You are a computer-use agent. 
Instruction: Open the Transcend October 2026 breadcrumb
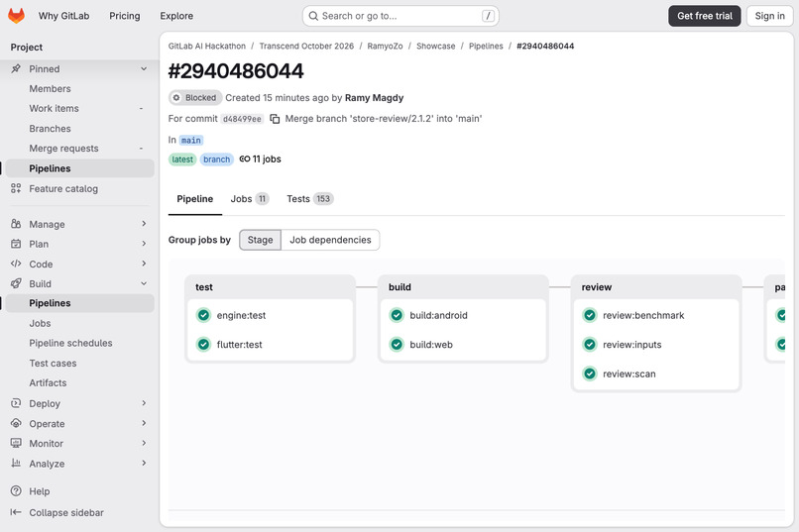tap(306, 46)
